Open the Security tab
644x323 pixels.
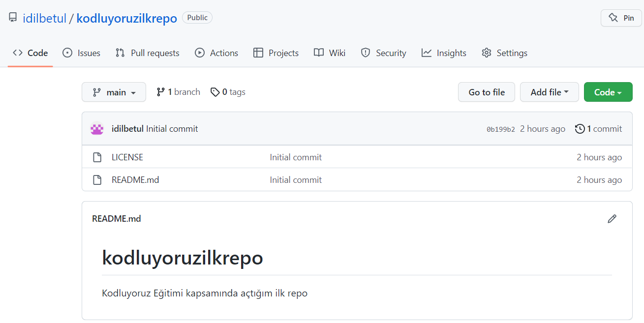click(x=383, y=53)
